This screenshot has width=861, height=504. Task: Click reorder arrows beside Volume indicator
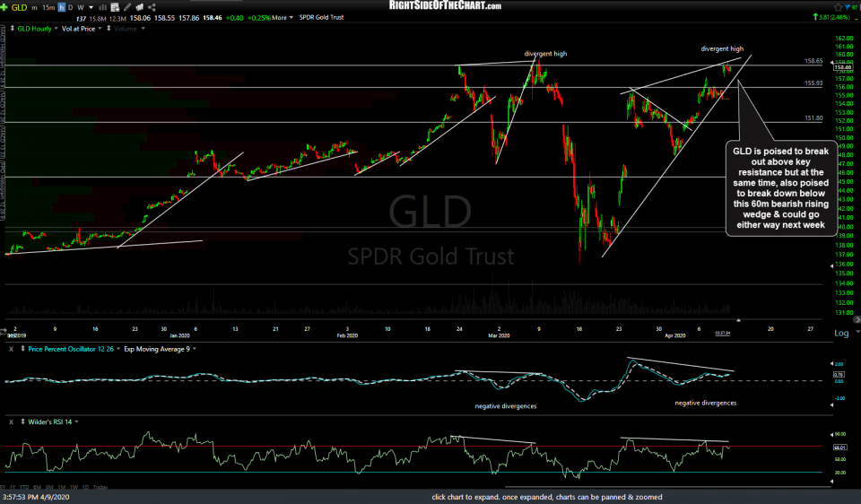pyautogui.click(x=109, y=28)
